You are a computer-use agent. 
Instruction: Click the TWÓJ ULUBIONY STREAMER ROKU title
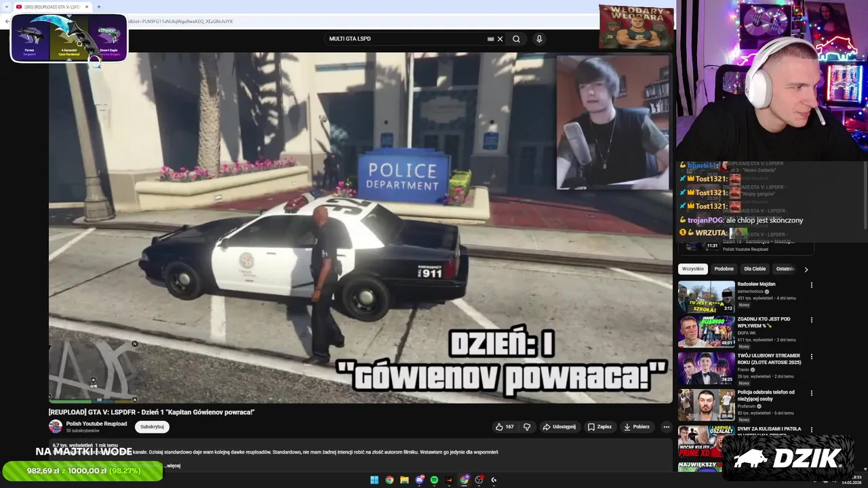click(x=769, y=359)
